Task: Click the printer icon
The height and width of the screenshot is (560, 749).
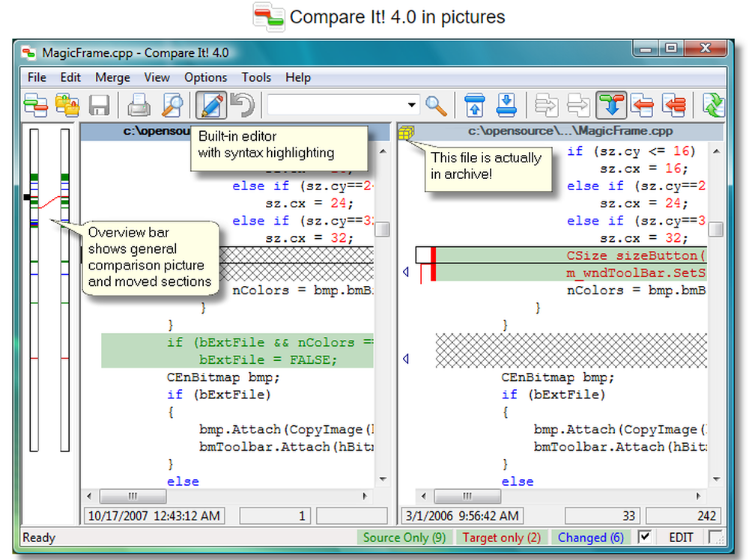Action: pos(139,105)
